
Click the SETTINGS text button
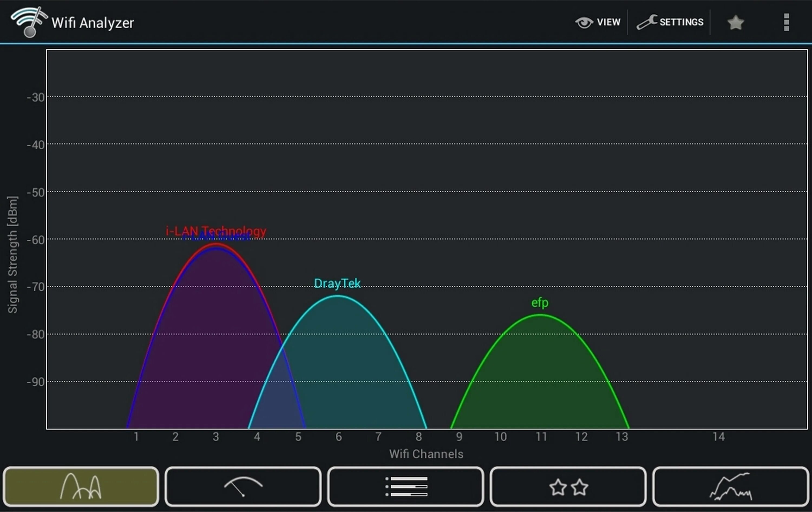pos(682,22)
